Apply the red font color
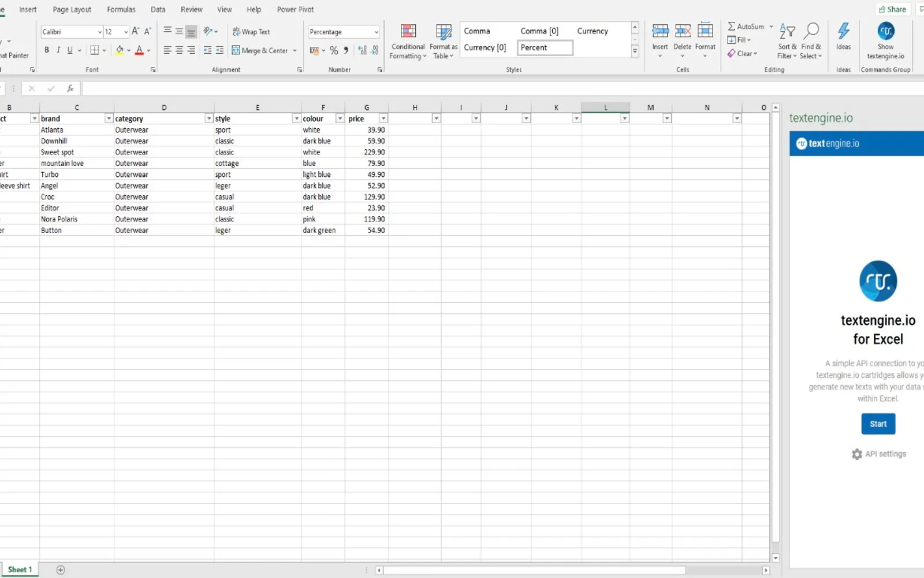This screenshot has width=924, height=578. click(139, 50)
